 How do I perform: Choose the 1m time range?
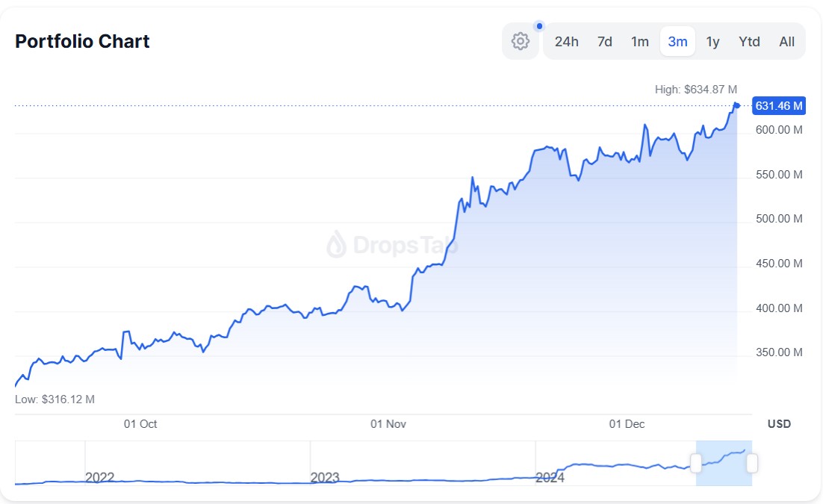point(640,41)
